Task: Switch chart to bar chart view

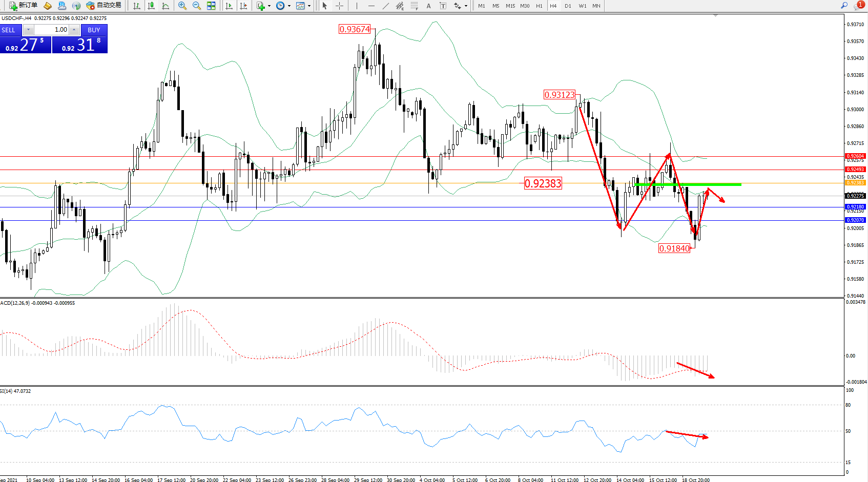Action: point(137,6)
